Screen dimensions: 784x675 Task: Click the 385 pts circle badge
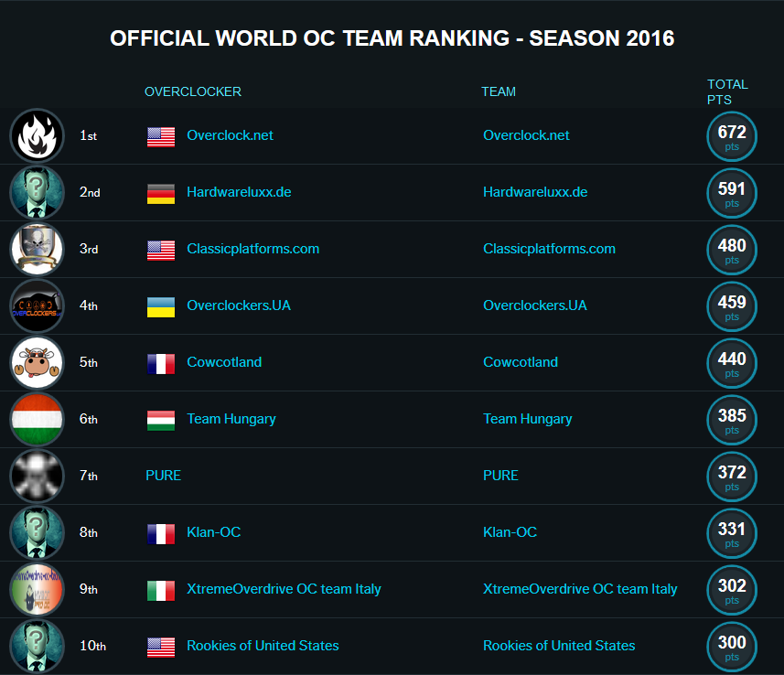click(x=732, y=420)
